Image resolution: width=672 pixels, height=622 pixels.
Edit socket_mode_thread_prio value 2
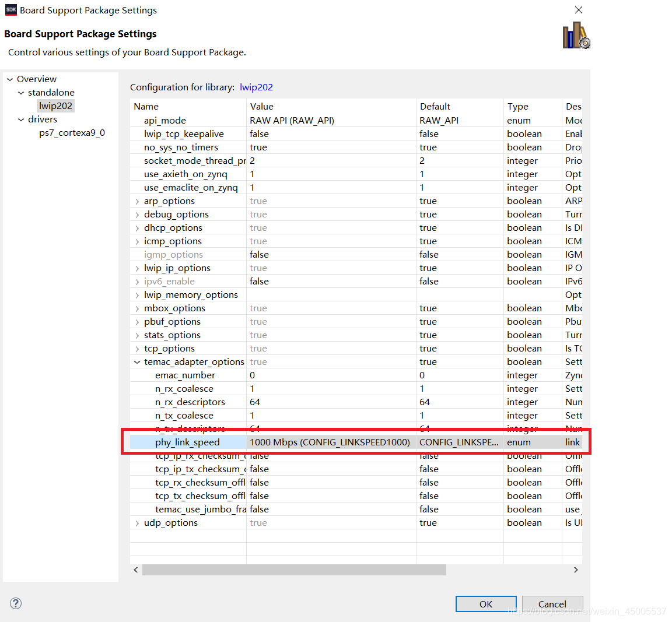point(331,161)
